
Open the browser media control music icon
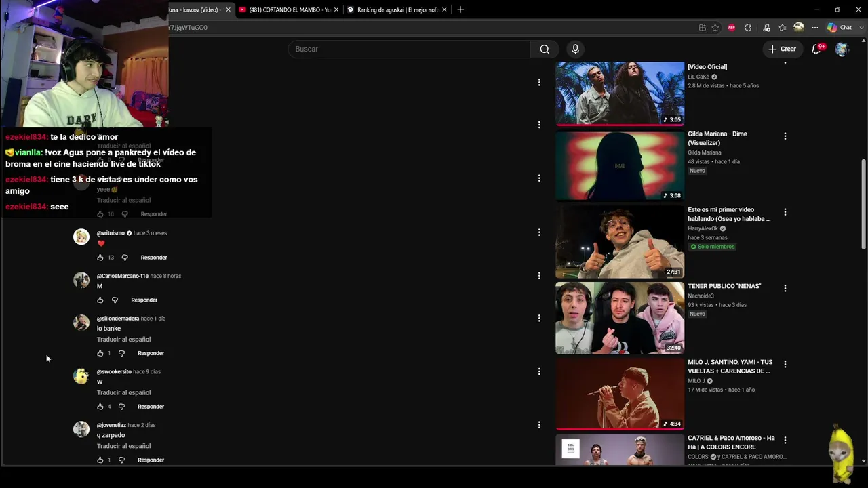tap(766, 28)
